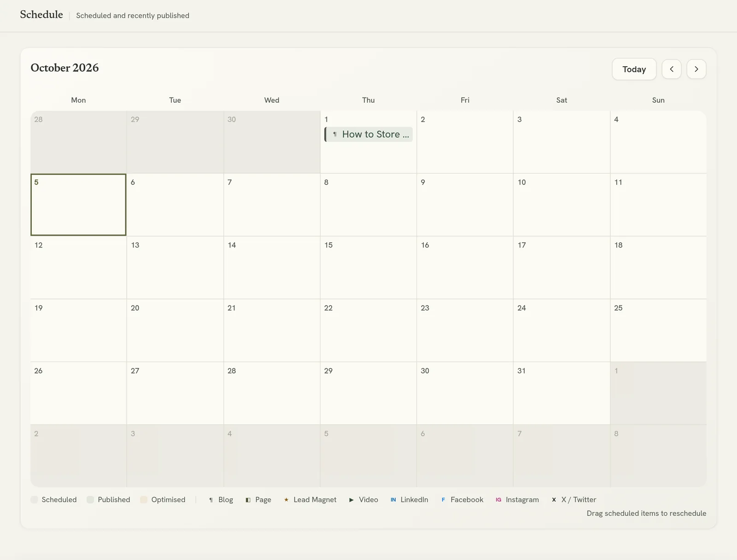Screen dimensions: 737x560
Task: Click the X / Twitter icon in the legend
Action: click(x=554, y=500)
